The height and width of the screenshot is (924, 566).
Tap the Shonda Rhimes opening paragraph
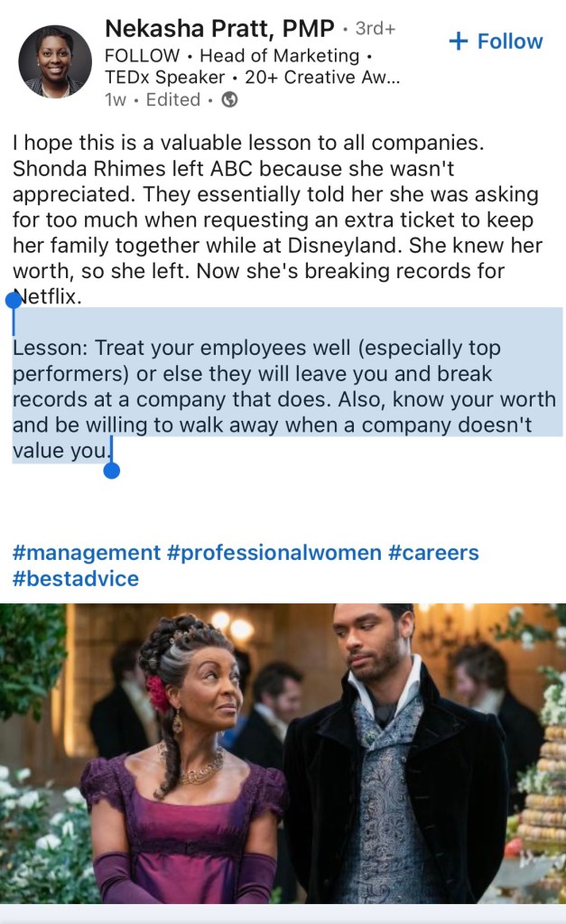[x=283, y=219]
